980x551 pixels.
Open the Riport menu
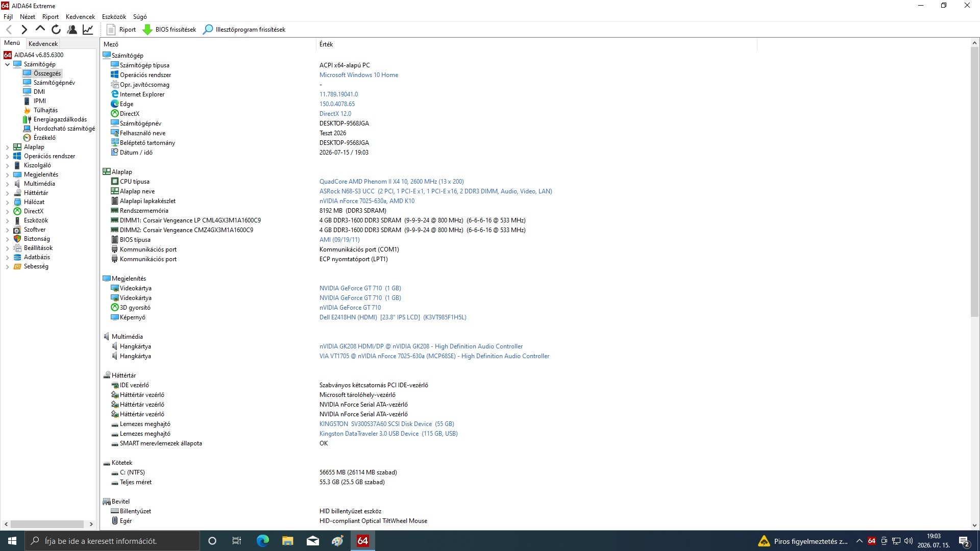(51, 17)
